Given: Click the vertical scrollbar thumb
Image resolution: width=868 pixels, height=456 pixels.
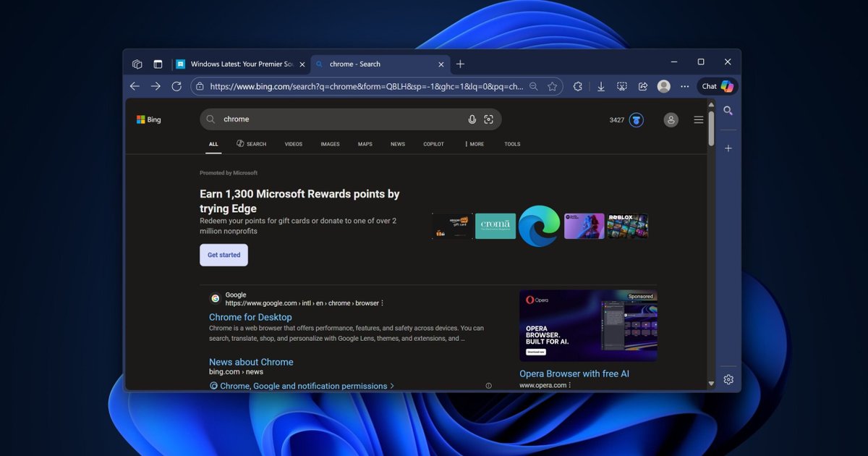Looking at the screenshot, I should [x=711, y=128].
